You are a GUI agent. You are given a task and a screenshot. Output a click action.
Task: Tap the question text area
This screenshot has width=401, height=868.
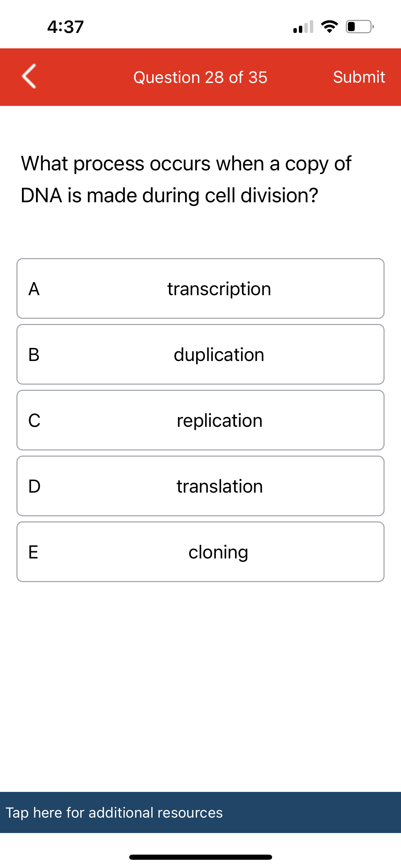coord(187,179)
